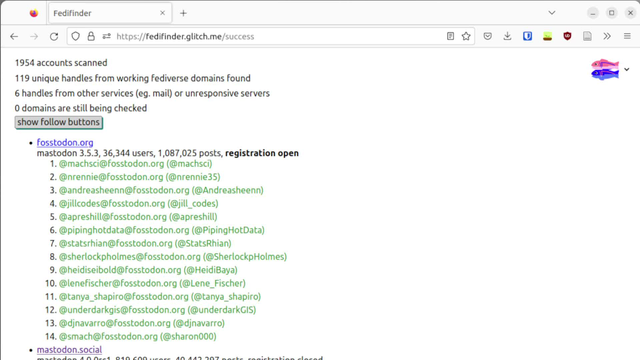Screen dimensions: 640x360
Task: Select the @nrennie@fosstodon.org handle
Action: pyautogui.click(x=111, y=177)
